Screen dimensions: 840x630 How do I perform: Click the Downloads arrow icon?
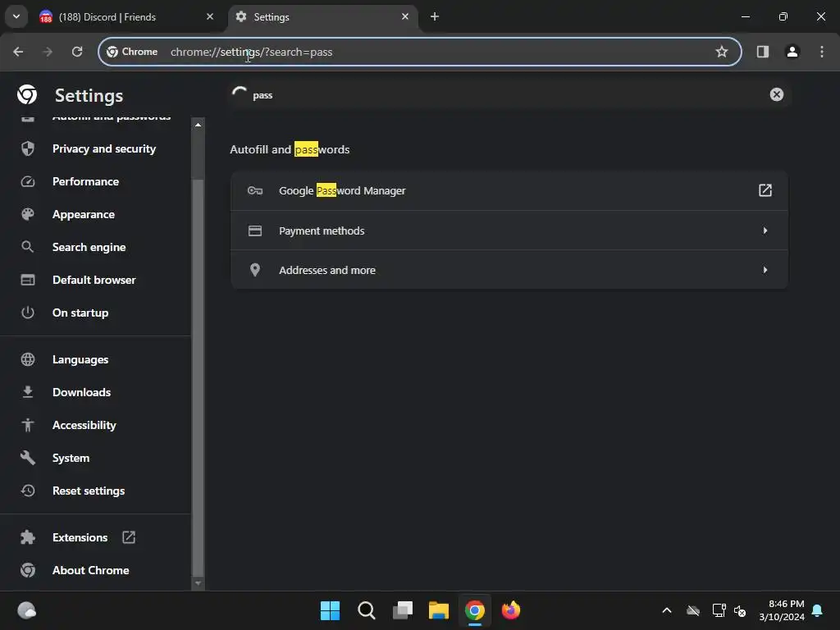(x=28, y=392)
